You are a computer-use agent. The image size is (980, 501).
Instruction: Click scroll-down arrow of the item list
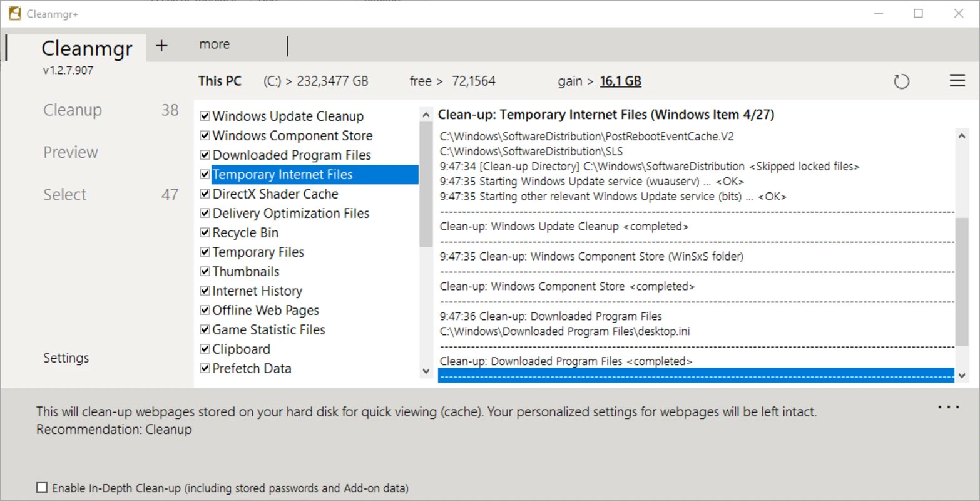tap(426, 371)
